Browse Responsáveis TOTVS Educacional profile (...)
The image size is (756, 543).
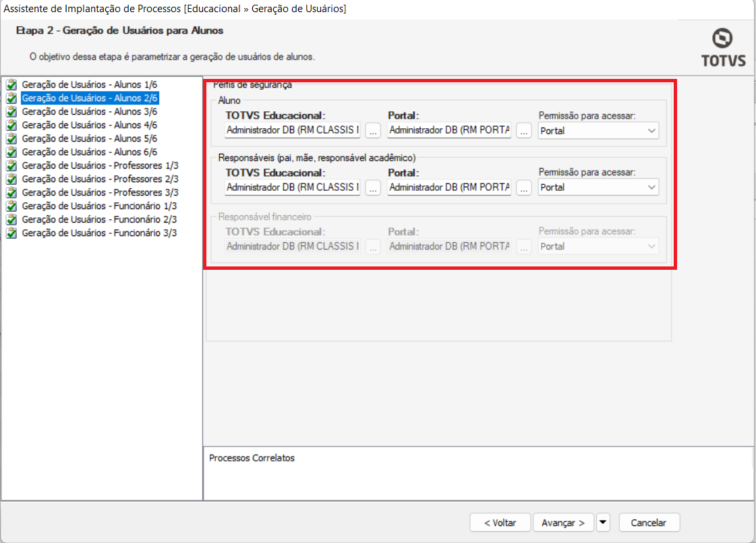pos(373,187)
